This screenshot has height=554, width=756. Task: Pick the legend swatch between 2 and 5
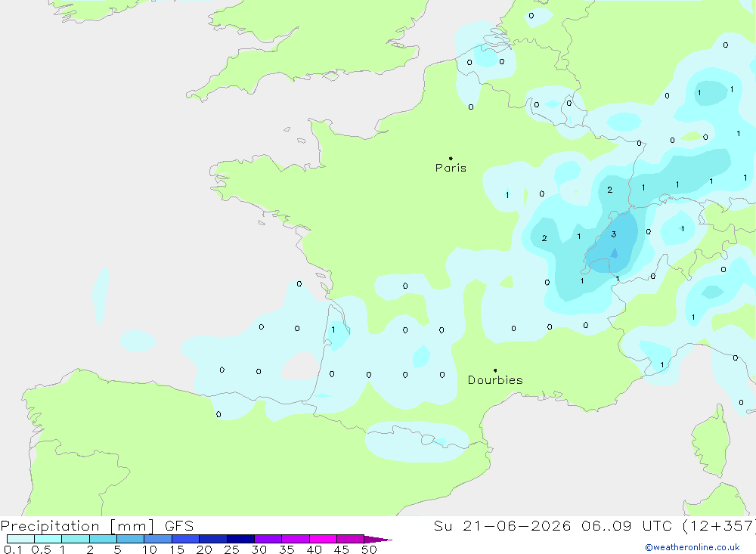click(103, 539)
